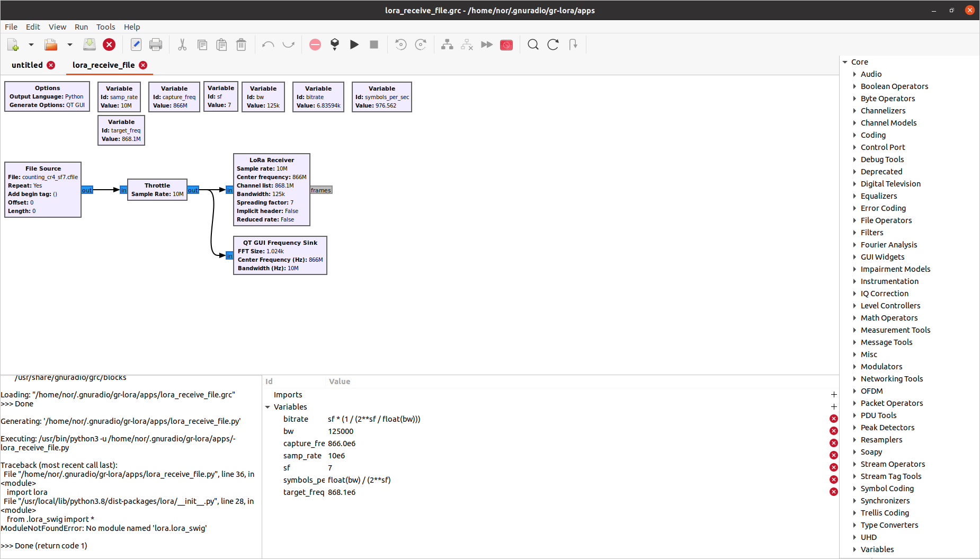Viewport: 980px width, 559px height.
Task: Add a new variable with the plus button
Action: click(834, 406)
